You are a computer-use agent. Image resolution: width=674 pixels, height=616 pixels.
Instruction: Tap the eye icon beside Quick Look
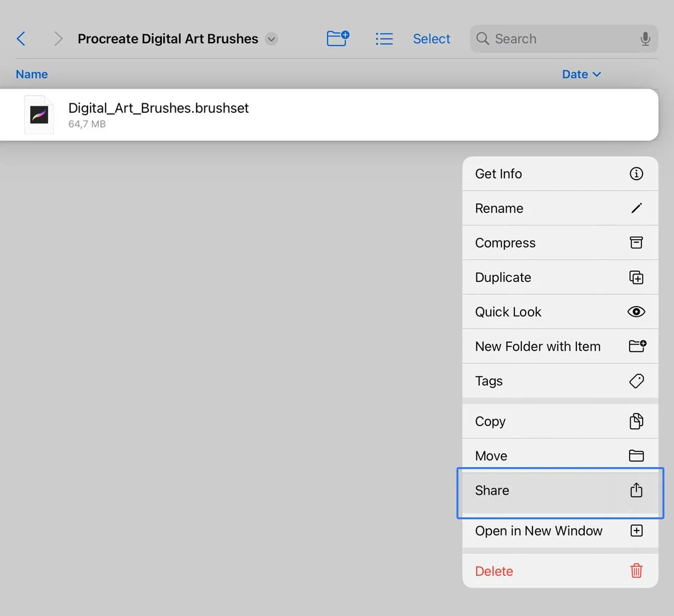tap(636, 312)
